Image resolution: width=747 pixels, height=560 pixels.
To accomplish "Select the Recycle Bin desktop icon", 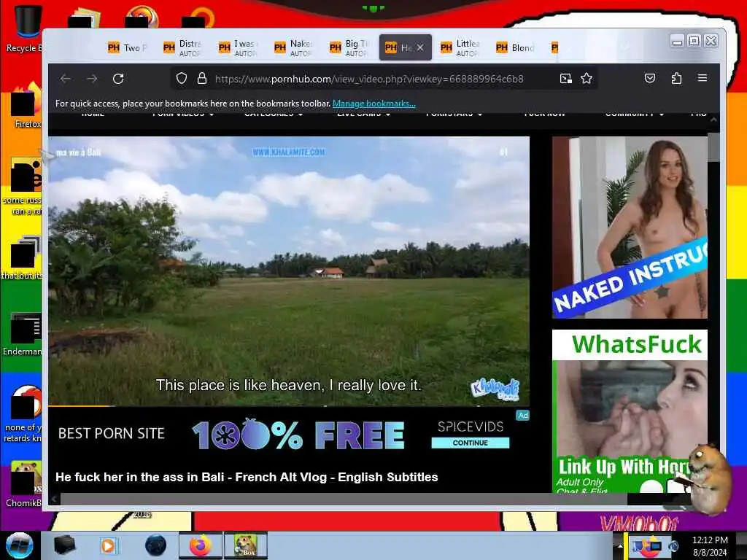I will [25, 28].
